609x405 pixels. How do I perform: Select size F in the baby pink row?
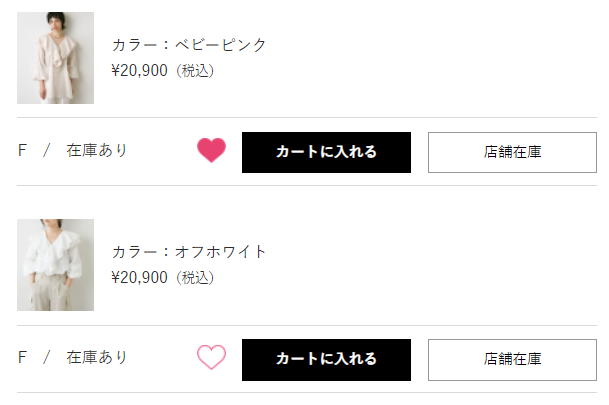(x=22, y=151)
